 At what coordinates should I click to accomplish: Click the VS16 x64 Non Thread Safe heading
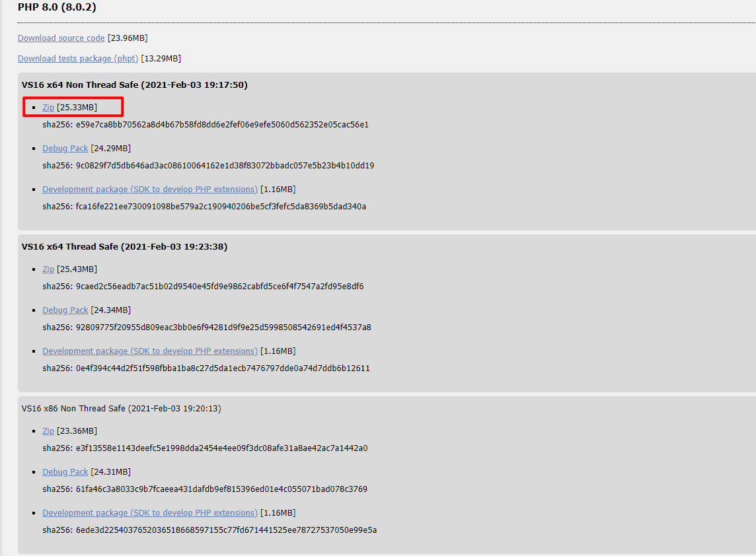tap(135, 85)
